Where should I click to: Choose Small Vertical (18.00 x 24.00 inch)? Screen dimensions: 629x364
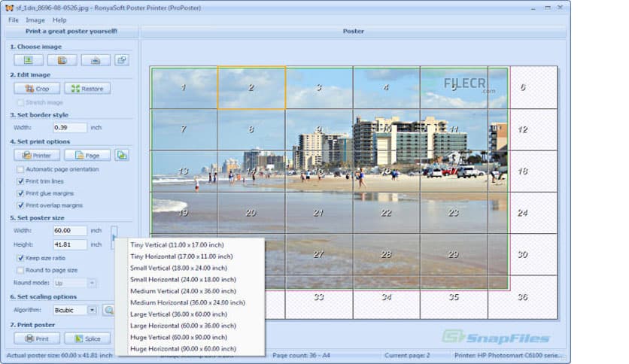(190, 268)
